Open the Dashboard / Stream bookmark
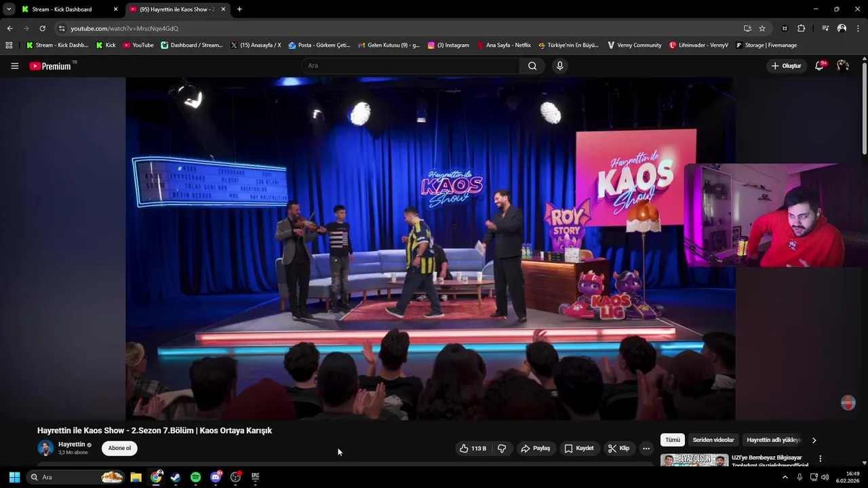 pos(192,45)
